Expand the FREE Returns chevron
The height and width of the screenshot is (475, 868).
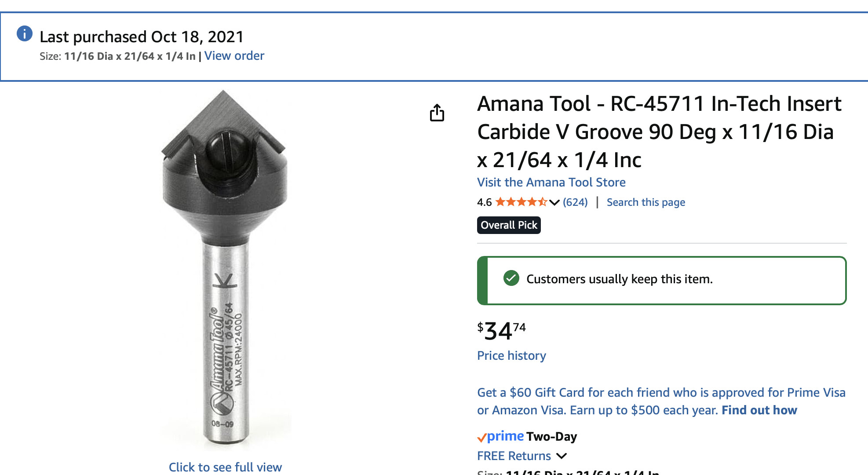[x=562, y=456]
